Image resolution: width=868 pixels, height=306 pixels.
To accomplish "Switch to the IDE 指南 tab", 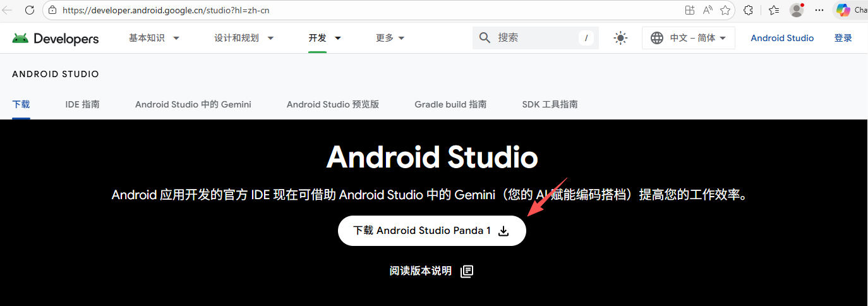I will [x=82, y=104].
